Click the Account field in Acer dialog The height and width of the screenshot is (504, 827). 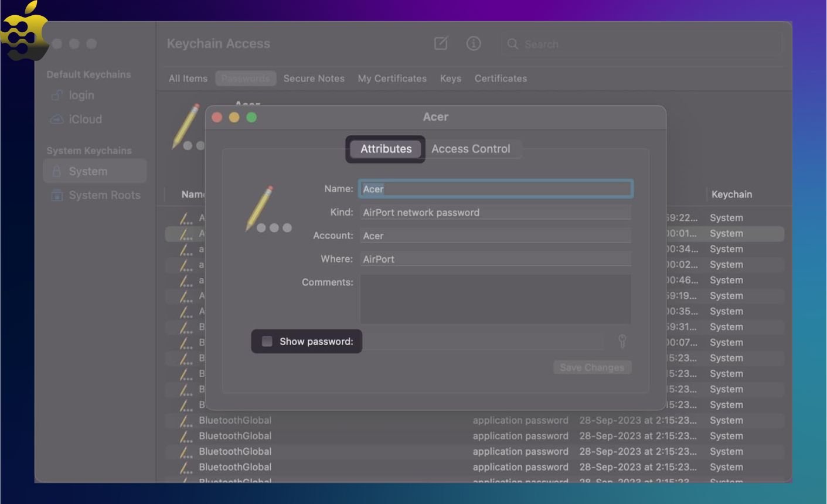tap(495, 236)
